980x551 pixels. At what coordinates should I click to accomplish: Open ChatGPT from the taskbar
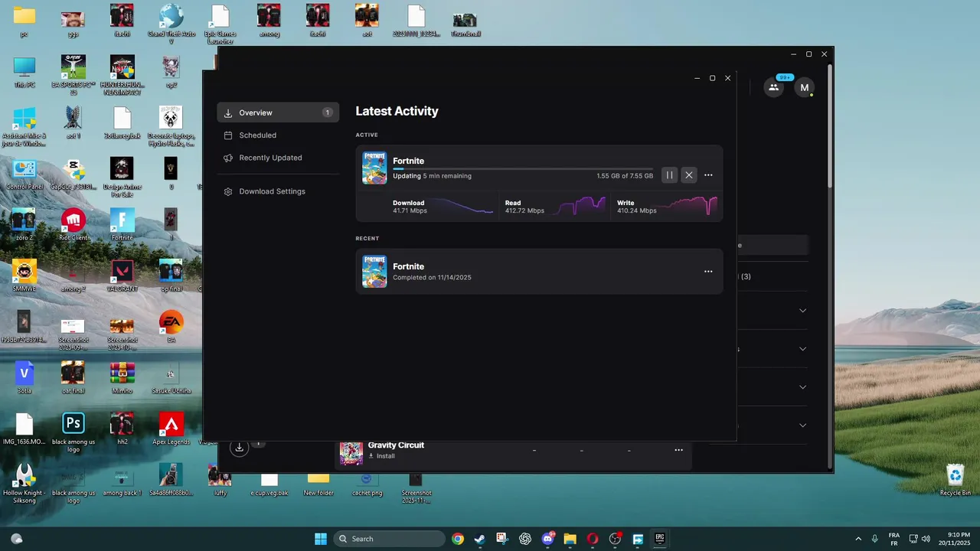[x=525, y=539]
